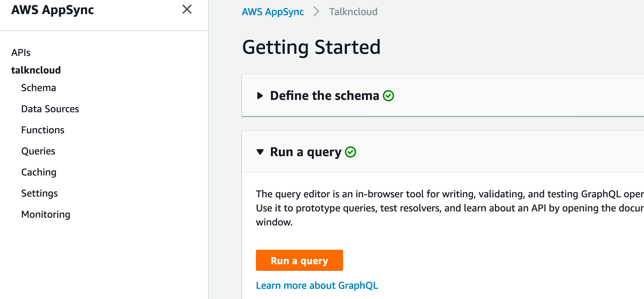
Task: Click the green checkmark beside Run a query heading
Action: point(350,152)
